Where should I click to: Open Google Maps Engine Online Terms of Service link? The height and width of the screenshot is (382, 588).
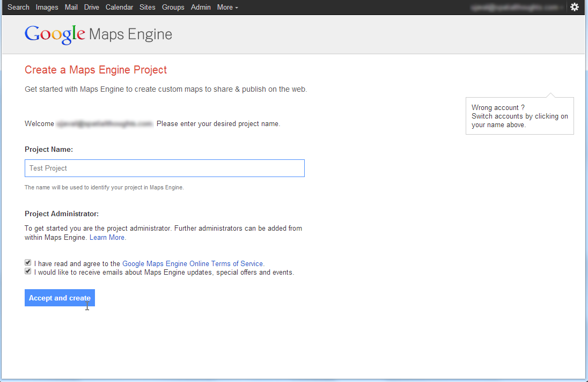[193, 263]
